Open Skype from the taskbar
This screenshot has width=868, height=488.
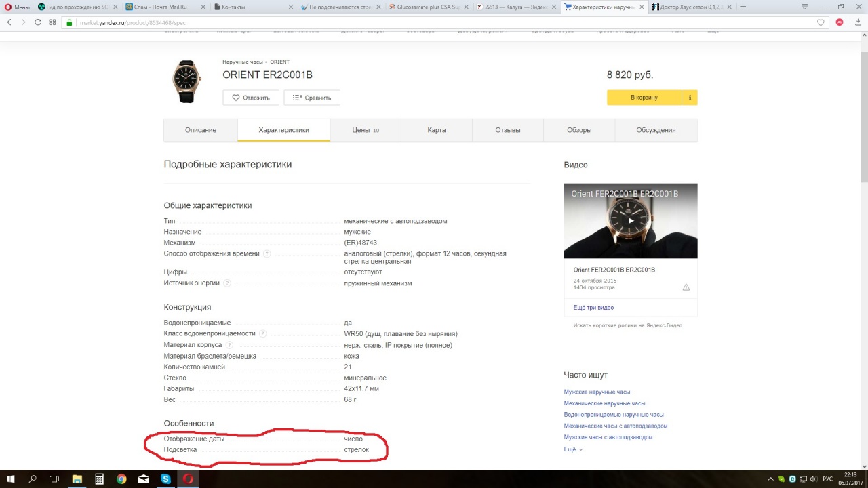(166, 479)
